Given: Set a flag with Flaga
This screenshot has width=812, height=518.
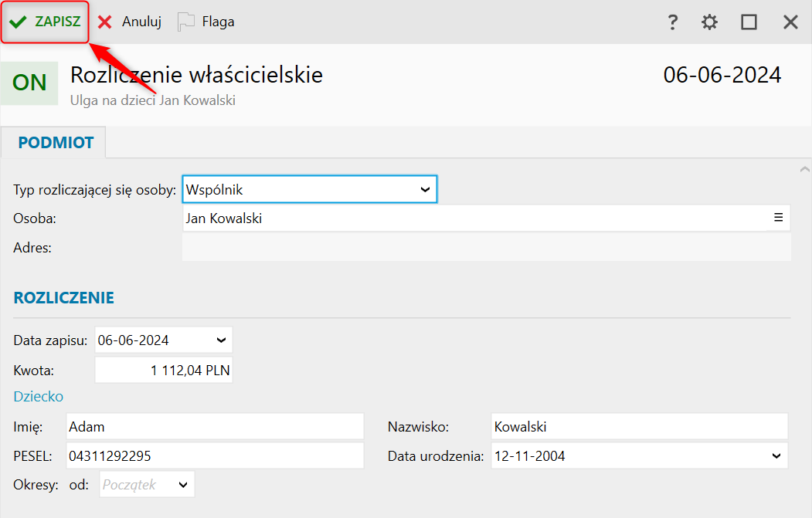Looking at the screenshot, I should (206, 22).
